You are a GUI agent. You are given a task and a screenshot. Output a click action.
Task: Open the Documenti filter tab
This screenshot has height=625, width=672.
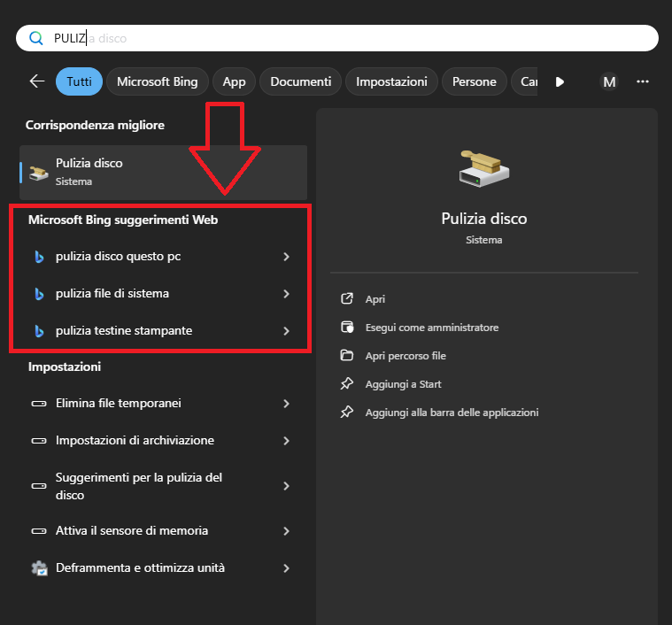[x=301, y=81]
